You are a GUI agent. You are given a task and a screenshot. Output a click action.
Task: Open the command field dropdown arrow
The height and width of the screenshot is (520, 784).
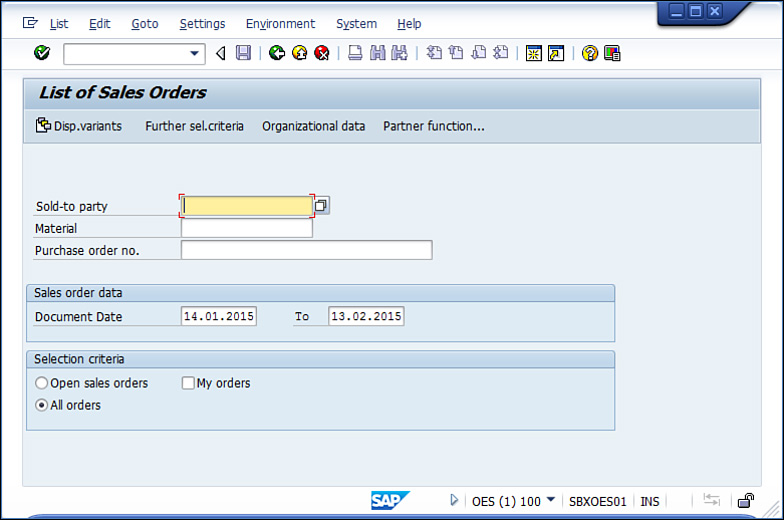[x=194, y=54]
